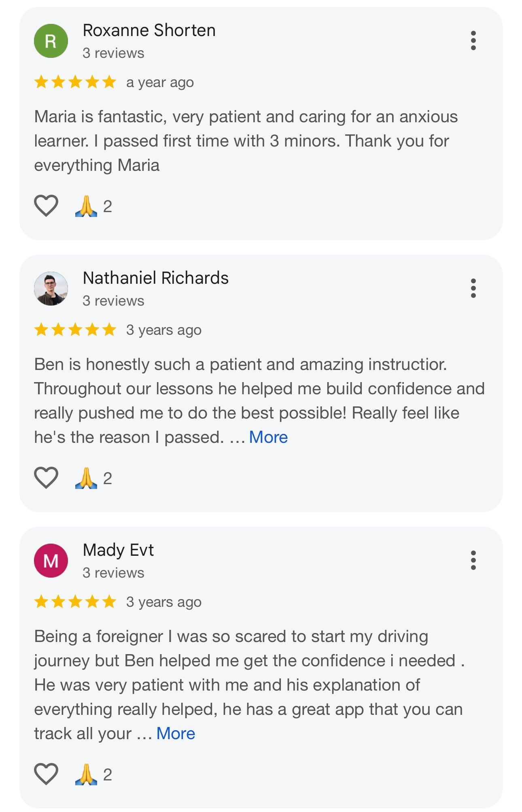Image resolution: width=522 pixels, height=812 pixels.
Task: Click the Mady Evt reviewer name
Action: pos(118,550)
